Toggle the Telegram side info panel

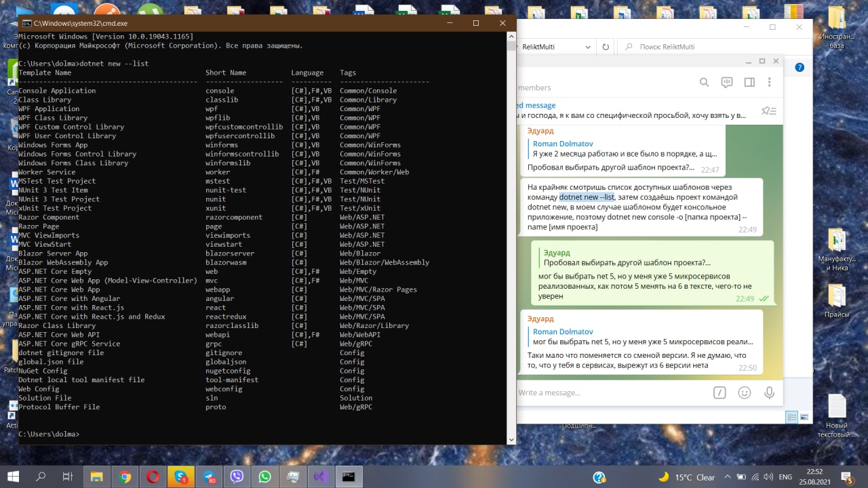(x=749, y=83)
